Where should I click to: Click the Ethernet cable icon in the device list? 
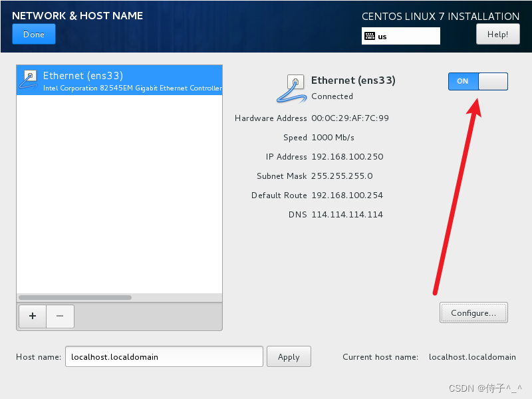[29, 79]
